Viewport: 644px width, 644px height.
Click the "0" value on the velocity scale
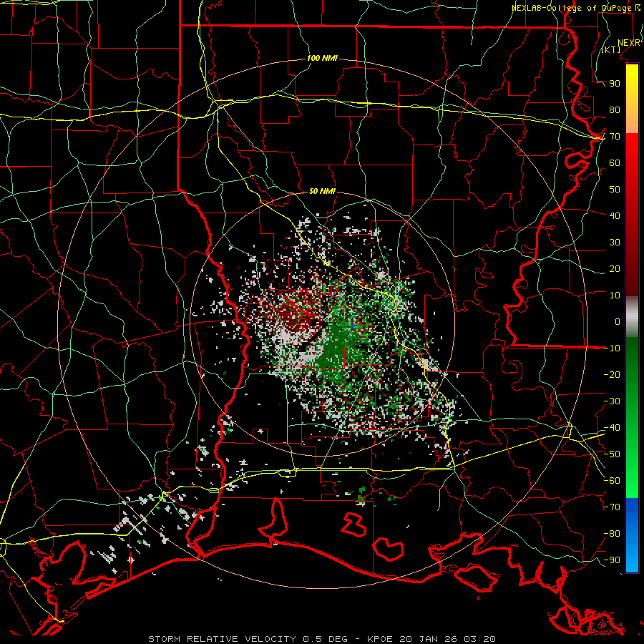pos(618,322)
